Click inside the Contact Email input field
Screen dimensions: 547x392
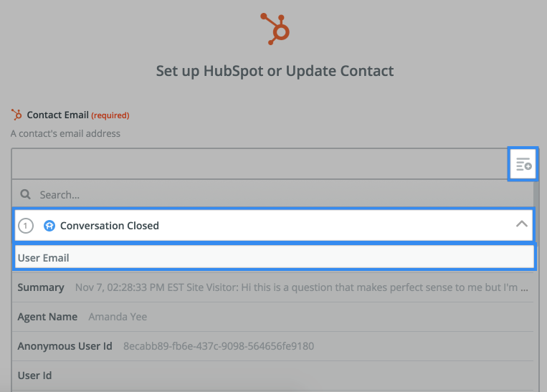[x=260, y=164]
